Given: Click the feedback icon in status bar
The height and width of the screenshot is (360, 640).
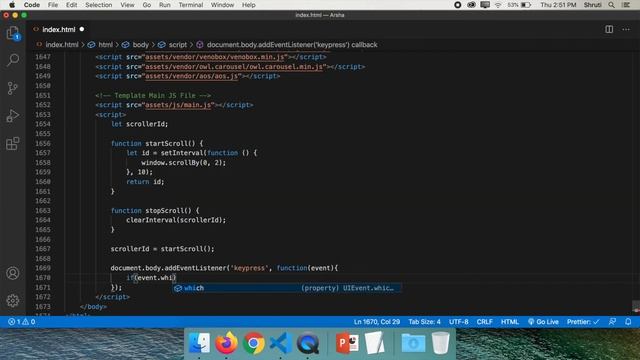Looking at the screenshot, I should (612, 322).
